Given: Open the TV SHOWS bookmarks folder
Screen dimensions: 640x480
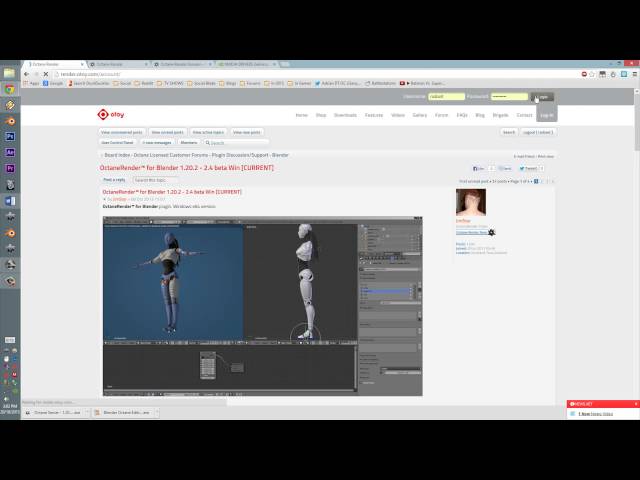Looking at the screenshot, I should click(170, 83).
